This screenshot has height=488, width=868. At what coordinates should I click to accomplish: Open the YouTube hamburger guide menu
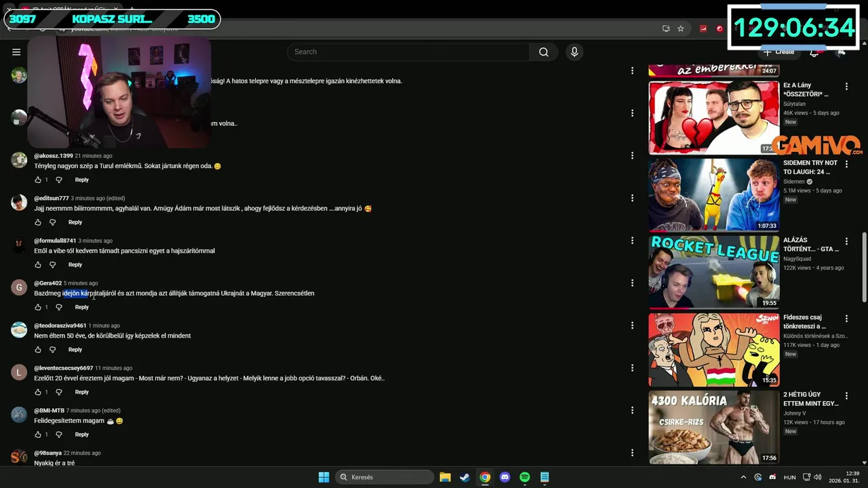tap(16, 52)
